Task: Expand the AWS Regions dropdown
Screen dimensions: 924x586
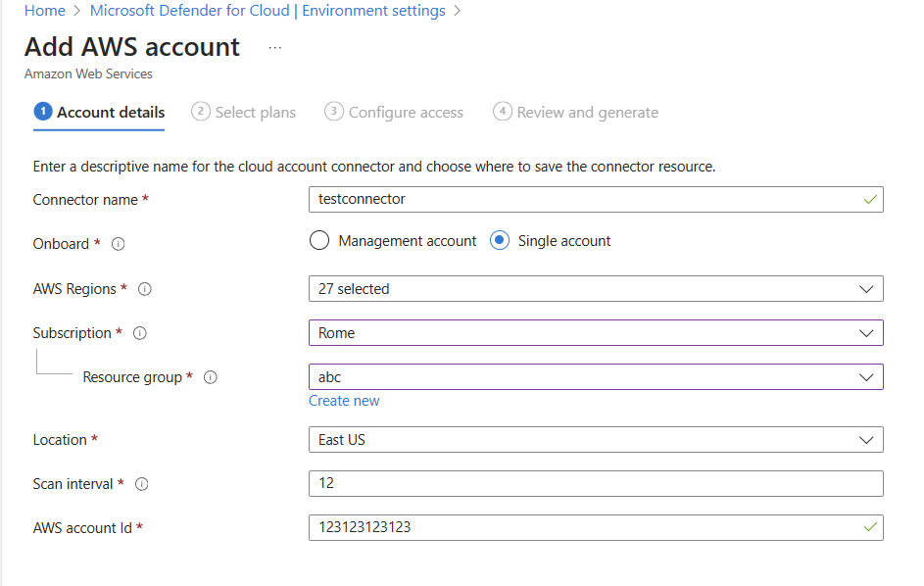Action: pos(595,289)
